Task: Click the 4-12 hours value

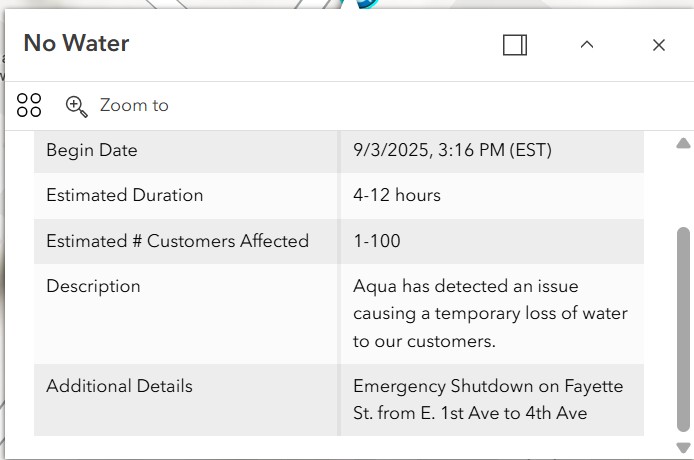Action: click(397, 195)
